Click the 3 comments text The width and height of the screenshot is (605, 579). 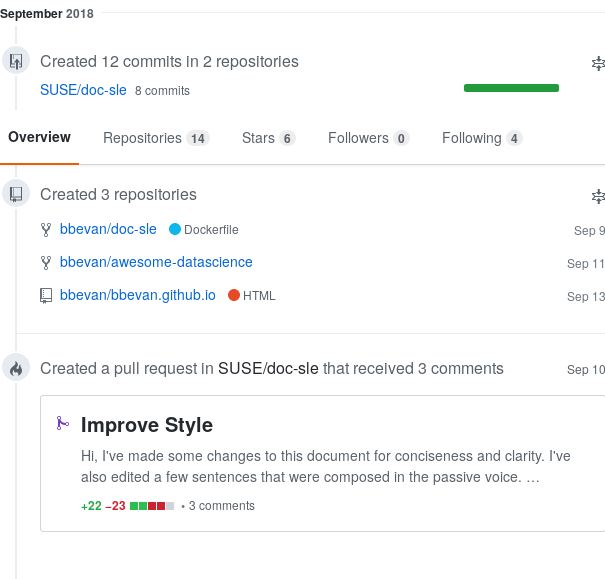click(221, 506)
